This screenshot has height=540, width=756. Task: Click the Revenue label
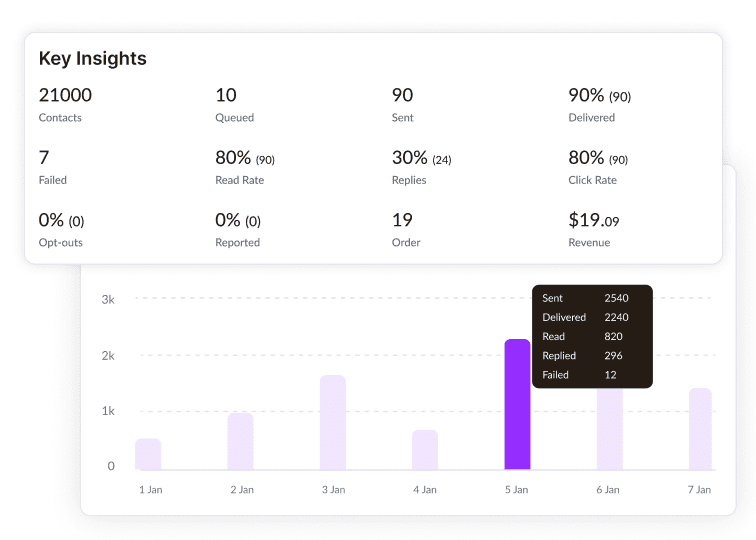589,243
